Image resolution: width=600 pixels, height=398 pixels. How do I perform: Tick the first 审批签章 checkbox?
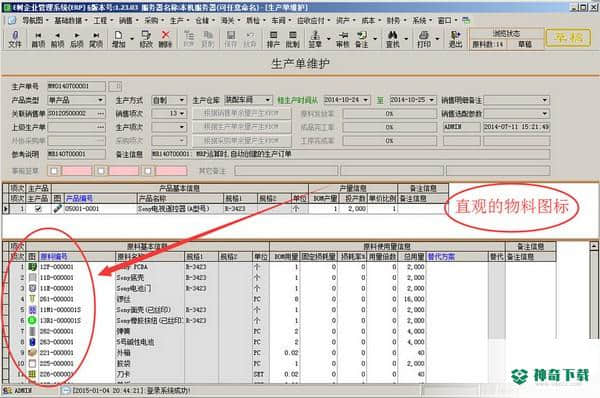(x=54, y=171)
